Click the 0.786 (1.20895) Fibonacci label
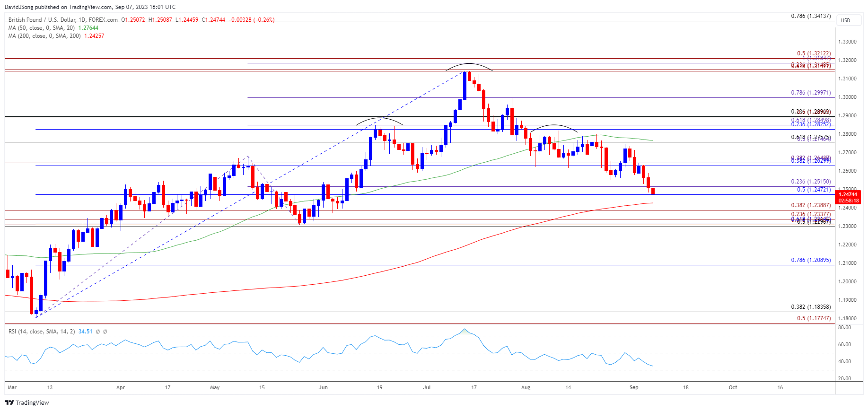This screenshot has width=868, height=411. point(811,260)
